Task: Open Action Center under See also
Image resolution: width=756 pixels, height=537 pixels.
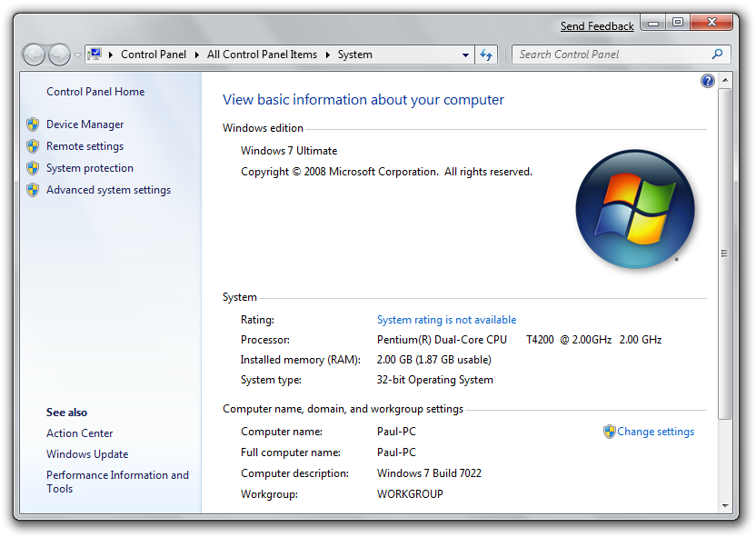Action: (x=80, y=433)
